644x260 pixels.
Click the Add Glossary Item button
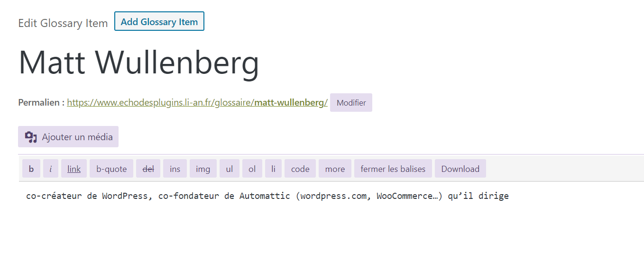tap(159, 21)
